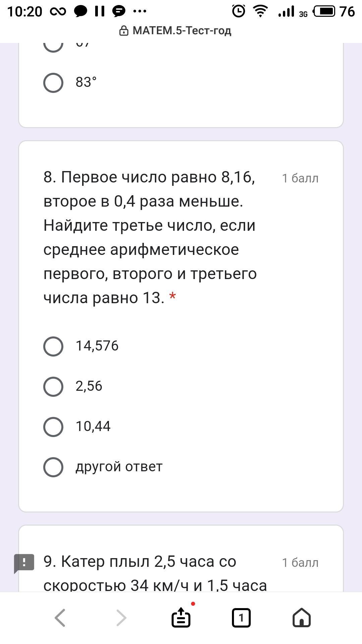The image size is (362, 644).
Task: Tap the browser back arrow
Action: (x=60, y=618)
